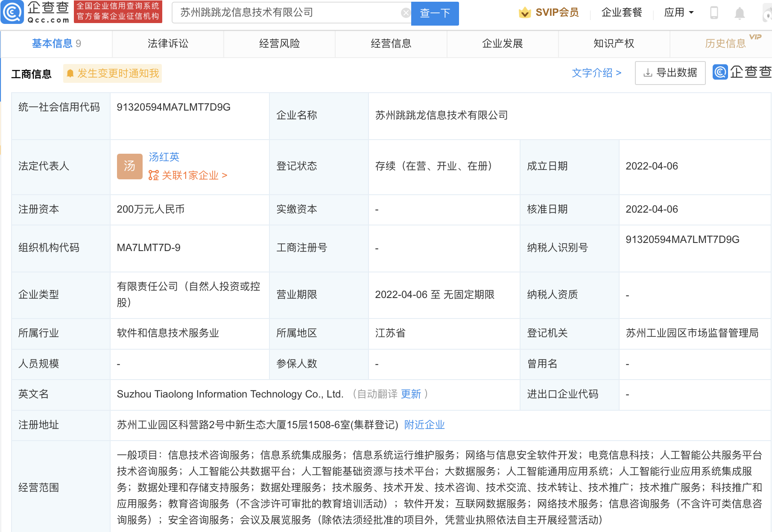Click the user avatar in the top-right
772x532 pixels.
pyautogui.click(x=766, y=13)
